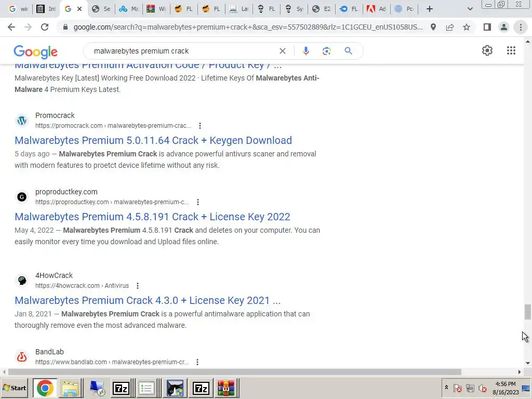The width and height of the screenshot is (532, 399).
Task: Click the muted volume tray icon
Action: [x=482, y=388]
